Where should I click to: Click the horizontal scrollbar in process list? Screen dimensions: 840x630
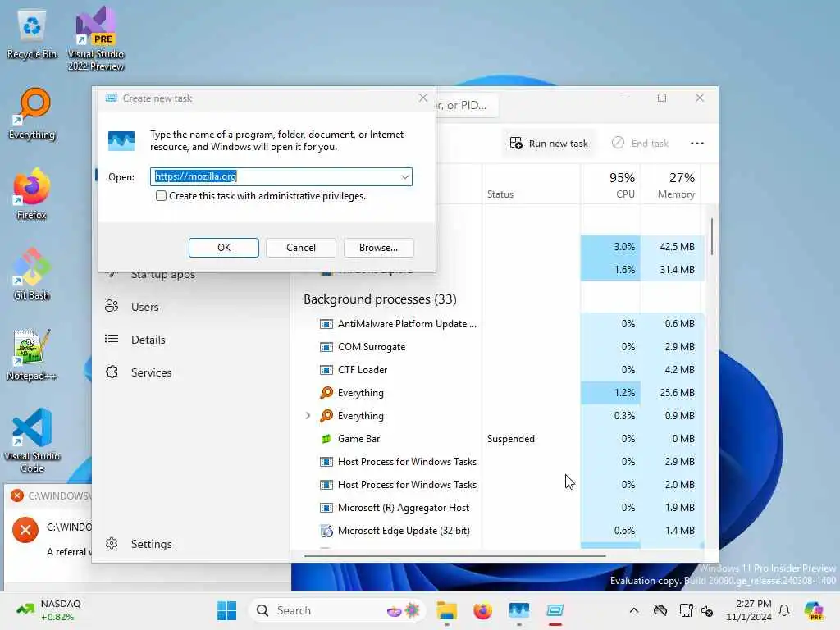click(454, 556)
